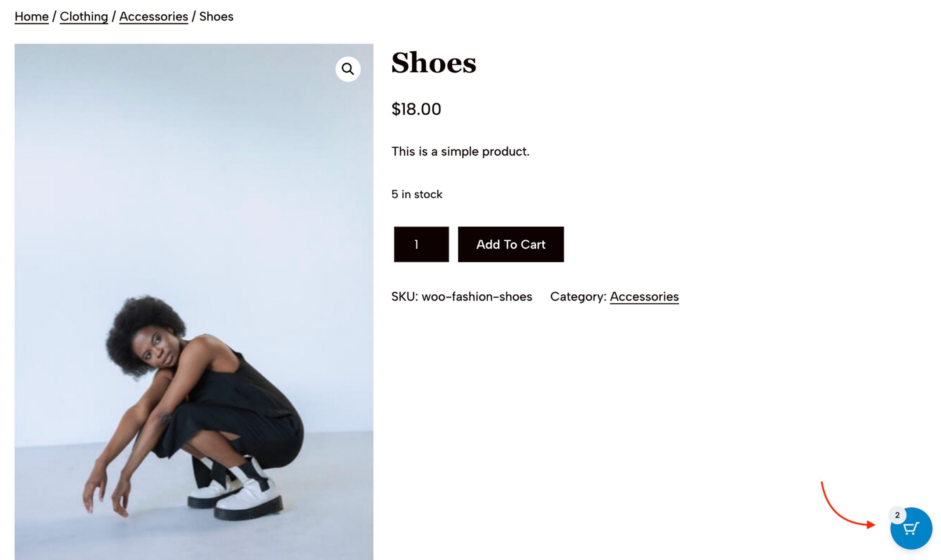941x560 pixels.
Task: Open the Accessories category link below product
Action: pos(644,297)
